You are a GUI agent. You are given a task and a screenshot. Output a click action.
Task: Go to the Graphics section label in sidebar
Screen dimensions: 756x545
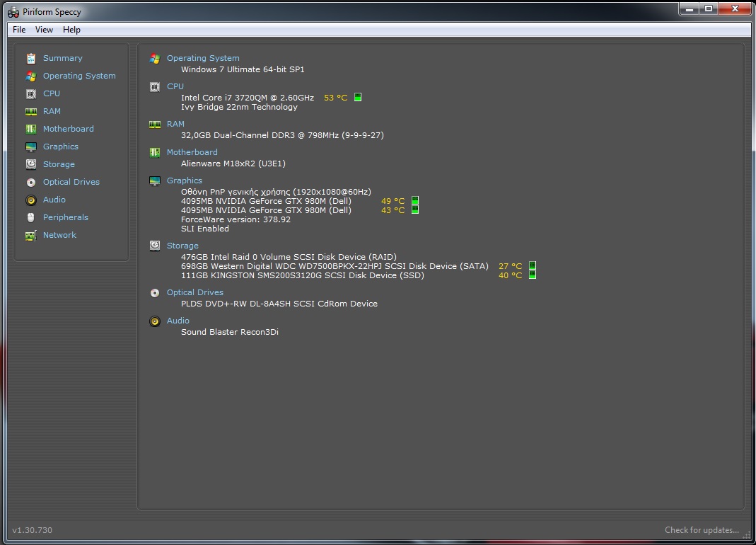pos(61,147)
